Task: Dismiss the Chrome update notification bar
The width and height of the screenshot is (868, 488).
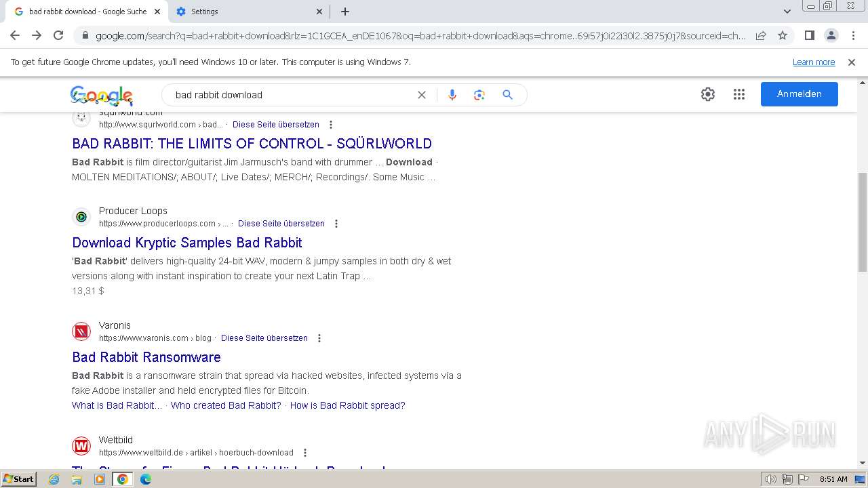Action: coord(852,62)
